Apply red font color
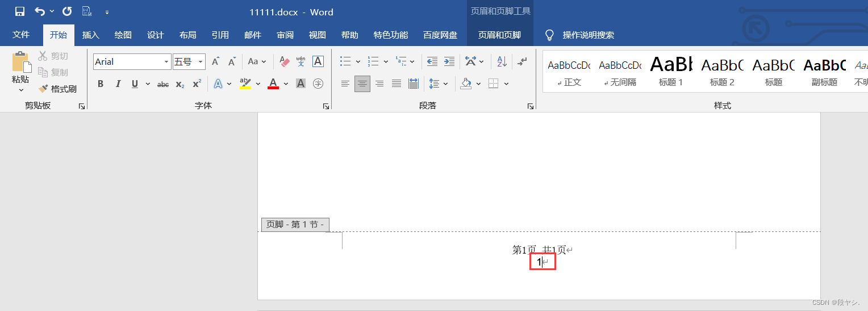The height and width of the screenshot is (311, 868). click(x=273, y=84)
